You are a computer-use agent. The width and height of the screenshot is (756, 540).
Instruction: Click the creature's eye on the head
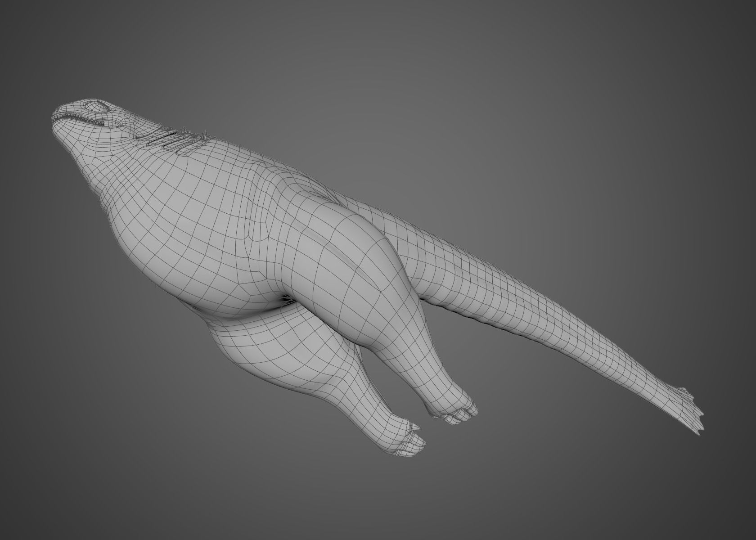point(96,107)
